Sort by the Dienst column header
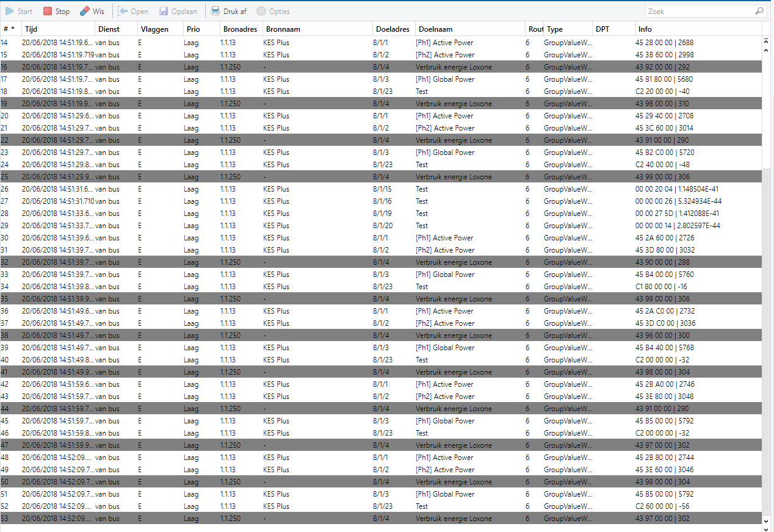 (116, 29)
